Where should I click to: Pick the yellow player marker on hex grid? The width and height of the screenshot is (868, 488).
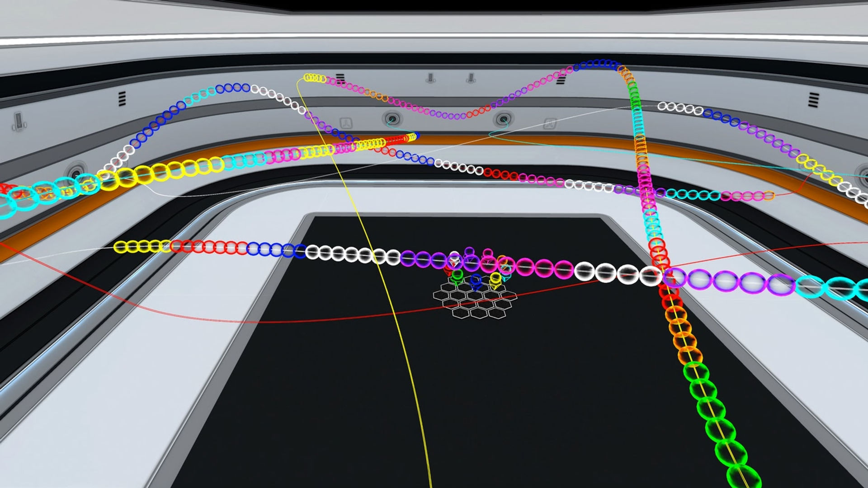495,281
